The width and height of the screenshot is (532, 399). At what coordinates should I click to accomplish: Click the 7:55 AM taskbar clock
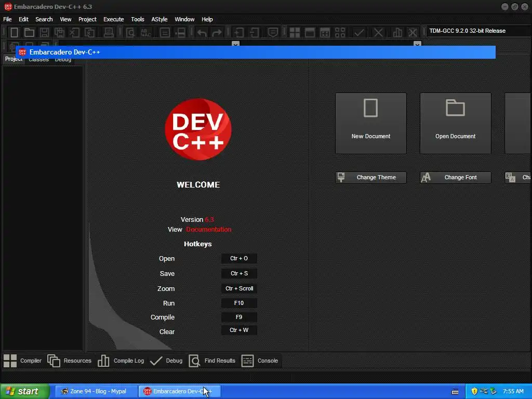click(x=513, y=392)
